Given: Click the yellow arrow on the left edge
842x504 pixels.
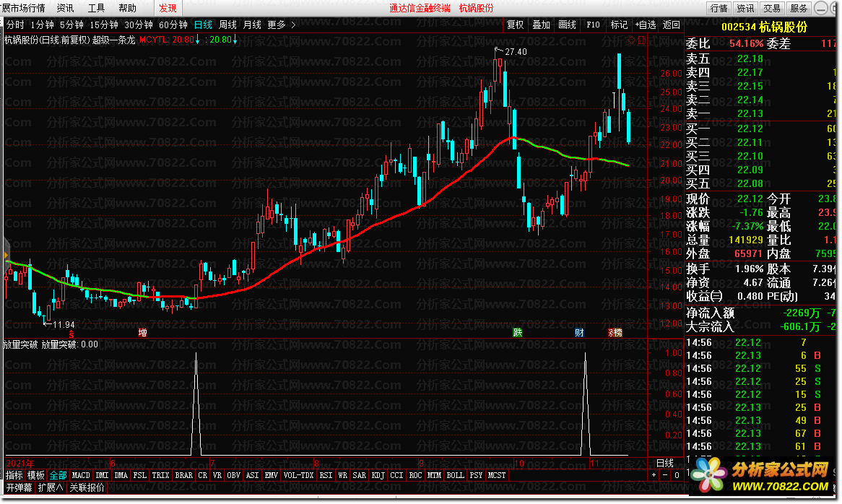Looking at the screenshot, I should point(6,256).
